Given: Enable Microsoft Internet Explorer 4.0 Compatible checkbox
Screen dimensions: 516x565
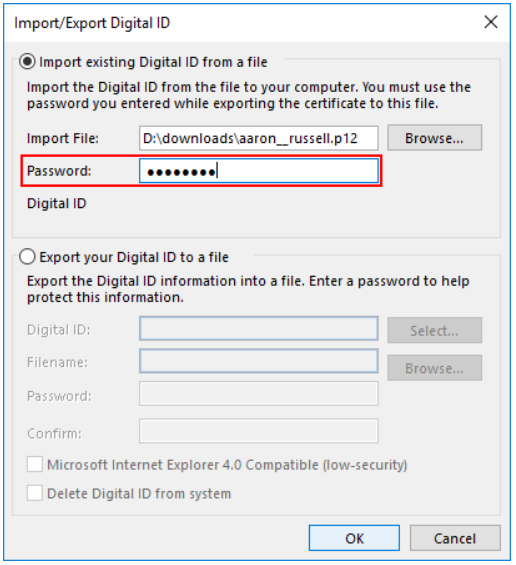Looking at the screenshot, I should (35, 464).
